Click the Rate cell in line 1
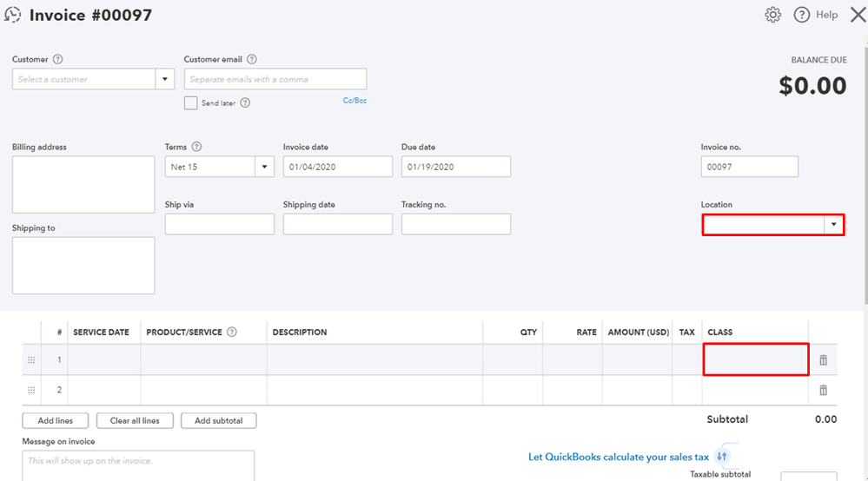This screenshot has height=481, width=868. [573, 359]
